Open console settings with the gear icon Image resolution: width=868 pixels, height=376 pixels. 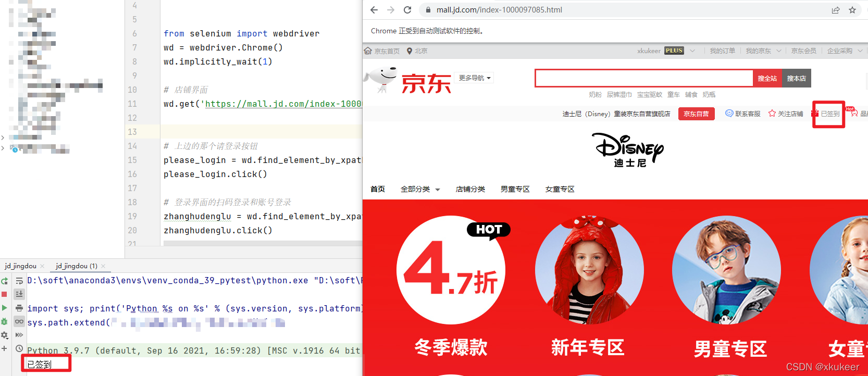[5, 335]
